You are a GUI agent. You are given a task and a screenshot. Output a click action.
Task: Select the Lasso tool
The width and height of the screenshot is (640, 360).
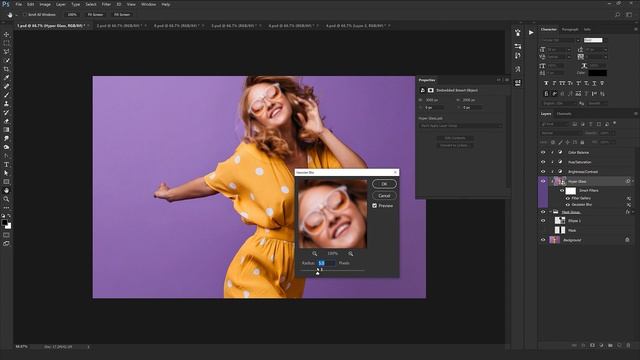click(x=7, y=52)
